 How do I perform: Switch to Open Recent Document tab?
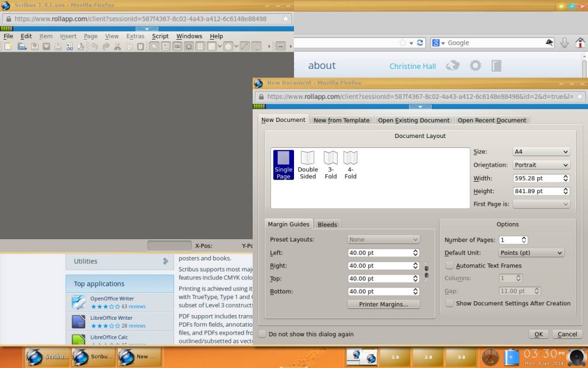(492, 120)
